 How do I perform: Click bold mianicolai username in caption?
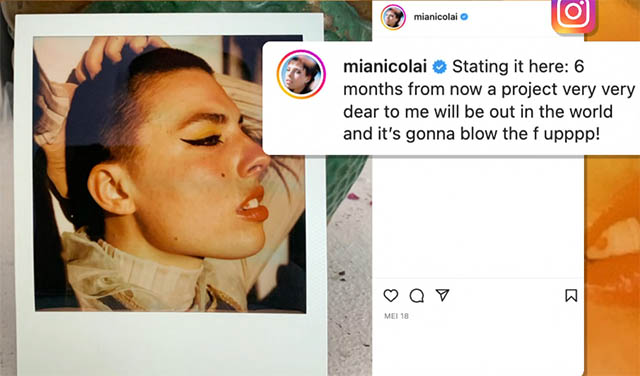click(x=385, y=67)
